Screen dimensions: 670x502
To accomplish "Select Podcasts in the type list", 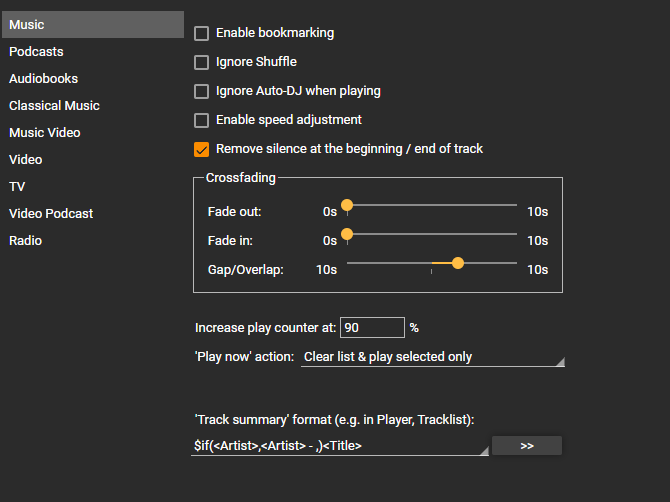I will click(36, 52).
